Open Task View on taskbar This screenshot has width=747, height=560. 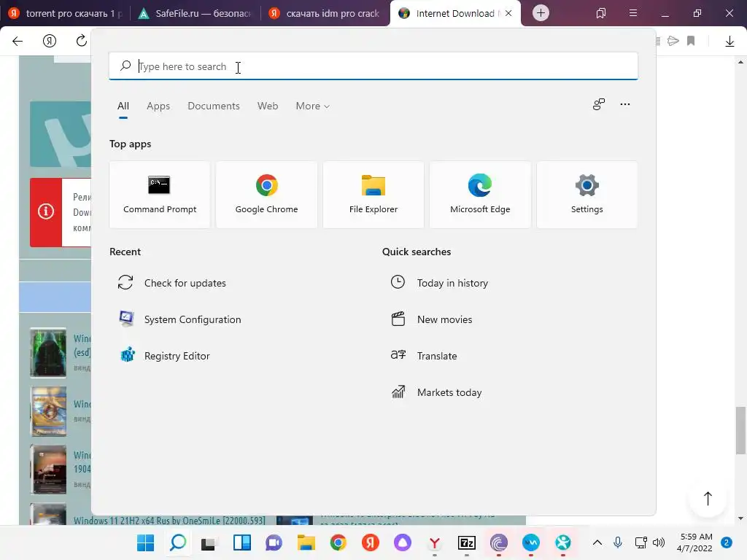click(208, 542)
